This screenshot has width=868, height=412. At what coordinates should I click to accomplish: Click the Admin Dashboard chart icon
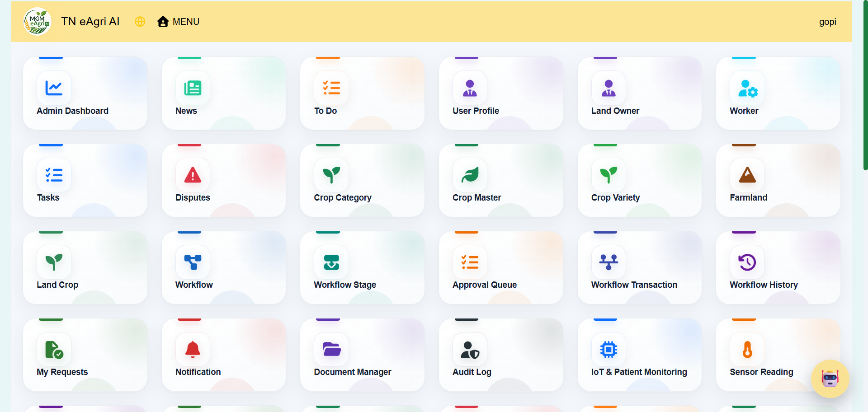(54, 88)
